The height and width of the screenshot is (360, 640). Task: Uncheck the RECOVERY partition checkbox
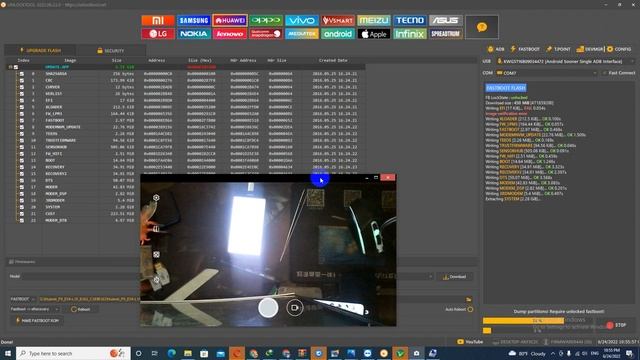click(22, 167)
